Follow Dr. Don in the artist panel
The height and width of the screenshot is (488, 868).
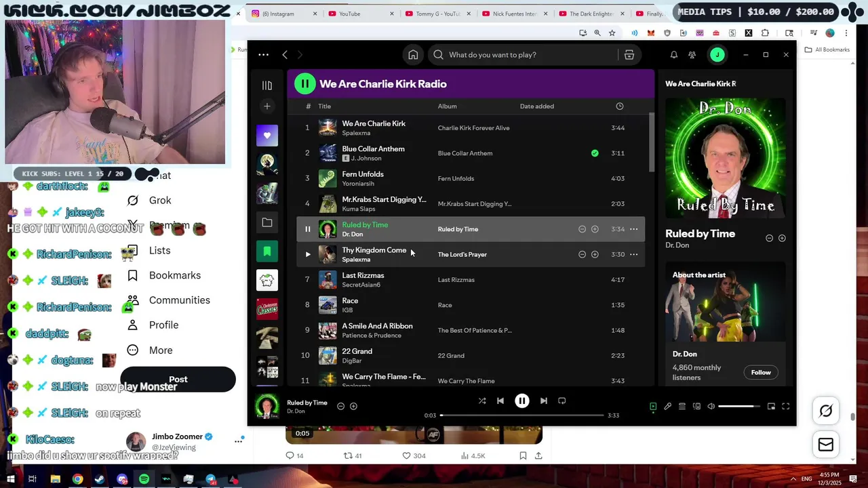761,372
